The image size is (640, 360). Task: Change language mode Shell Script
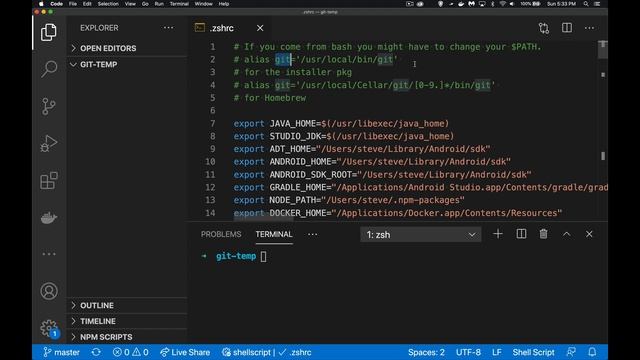tap(533, 352)
